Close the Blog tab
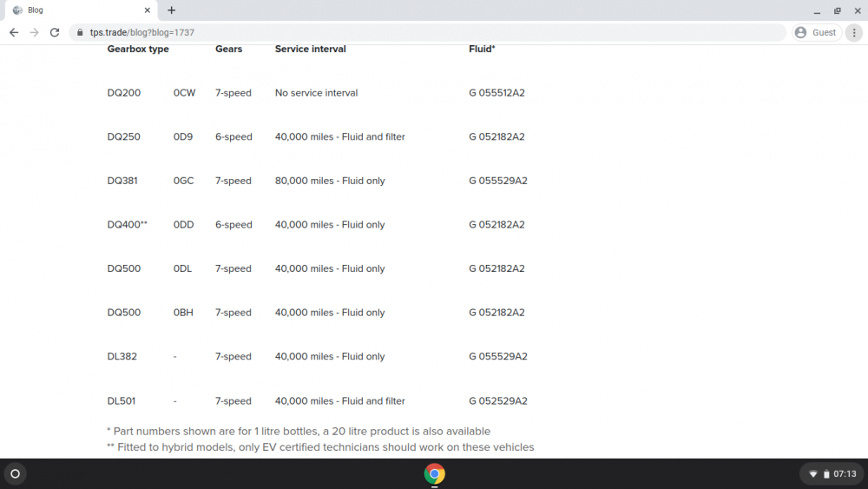The image size is (868, 489). (x=148, y=10)
